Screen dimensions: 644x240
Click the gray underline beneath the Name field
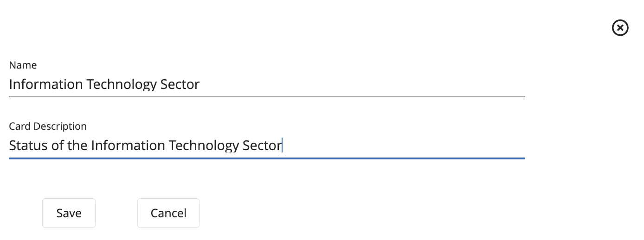coord(266,97)
